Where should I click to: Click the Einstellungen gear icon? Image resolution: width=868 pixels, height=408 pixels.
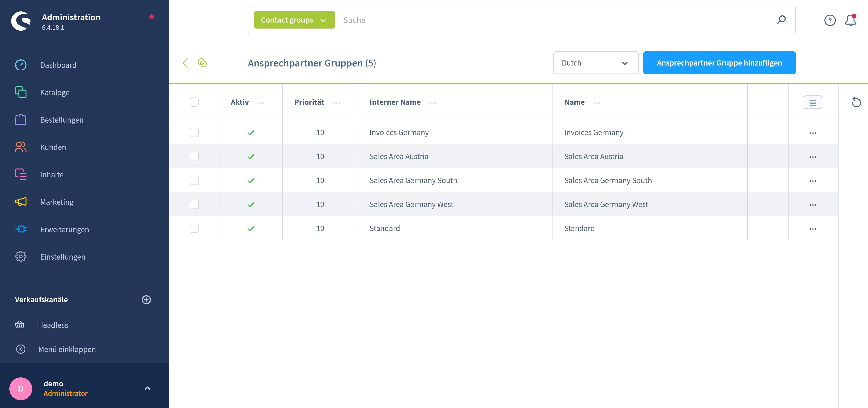point(21,257)
